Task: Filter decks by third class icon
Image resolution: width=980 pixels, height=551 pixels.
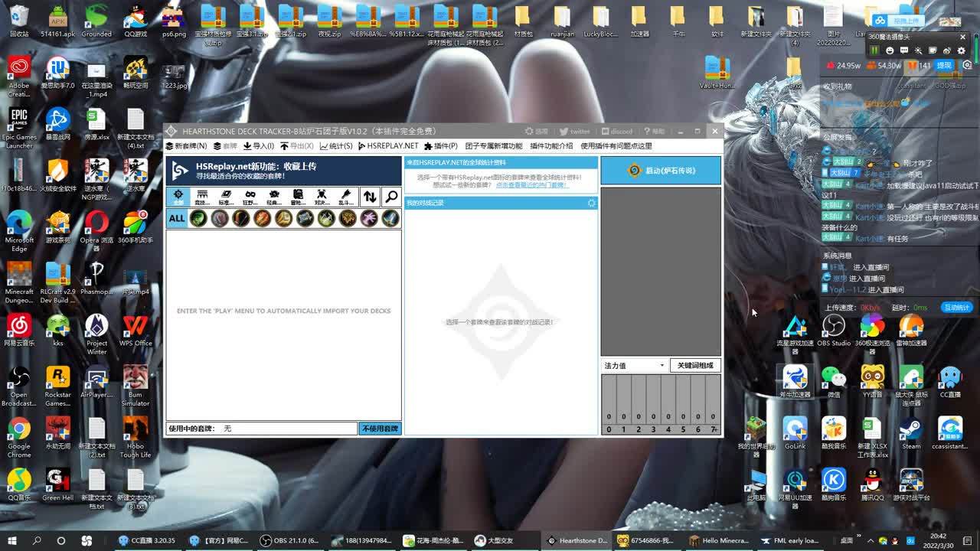Action: click(241, 219)
